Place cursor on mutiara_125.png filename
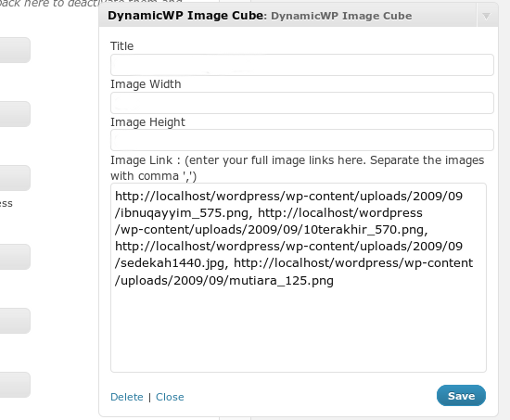The height and width of the screenshot is (420, 510). [x=281, y=280]
